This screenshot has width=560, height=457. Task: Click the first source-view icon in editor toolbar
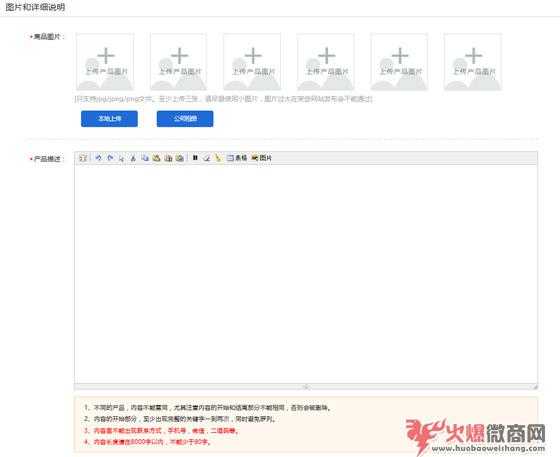83,158
